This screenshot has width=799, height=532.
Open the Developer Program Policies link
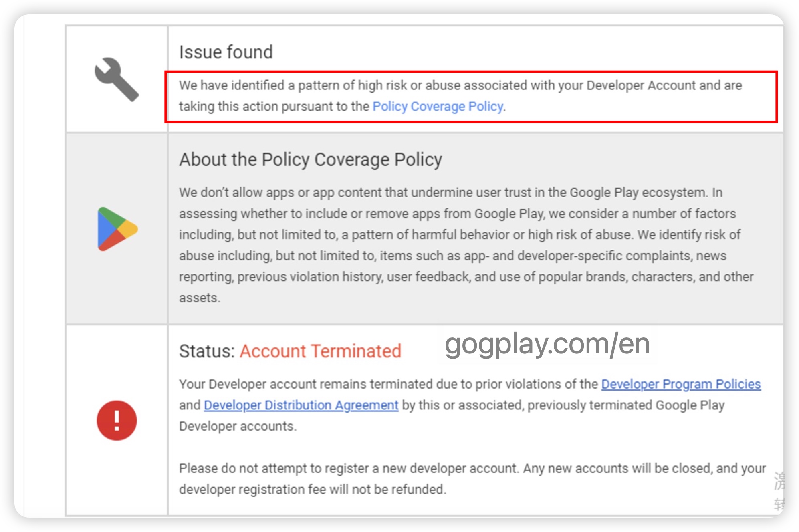(x=681, y=384)
